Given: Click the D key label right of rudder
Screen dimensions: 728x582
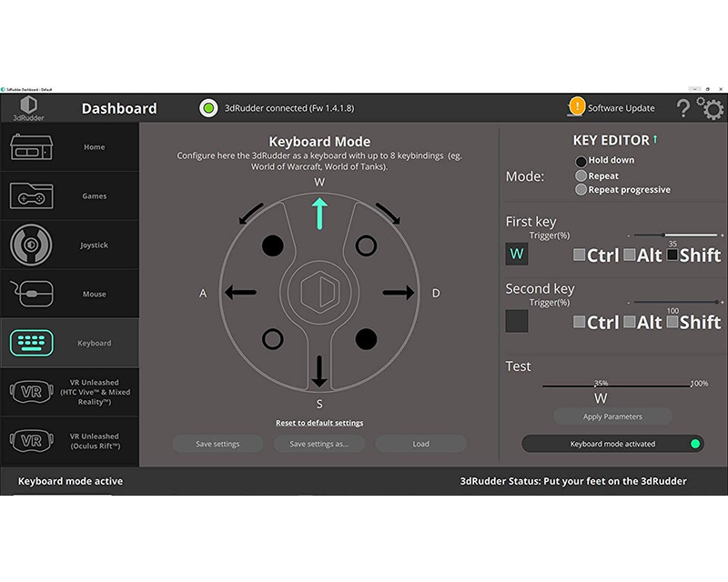Looking at the screenshot, I should 436,293.
